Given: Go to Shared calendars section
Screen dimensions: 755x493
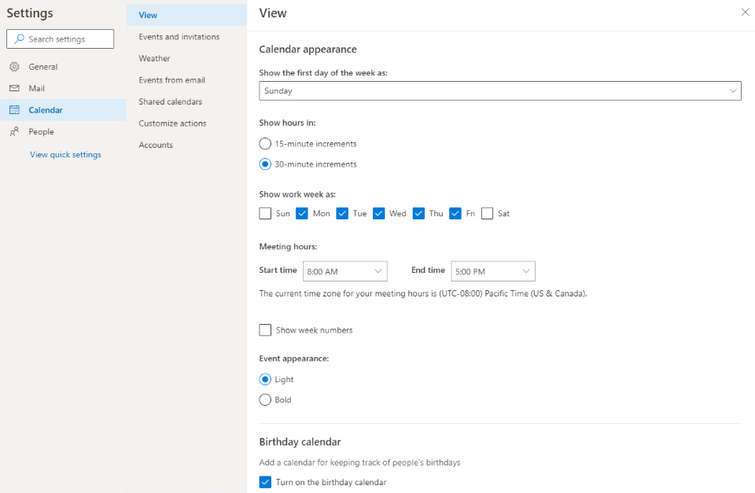Looking at the screenshot, I should click(170, 102).
